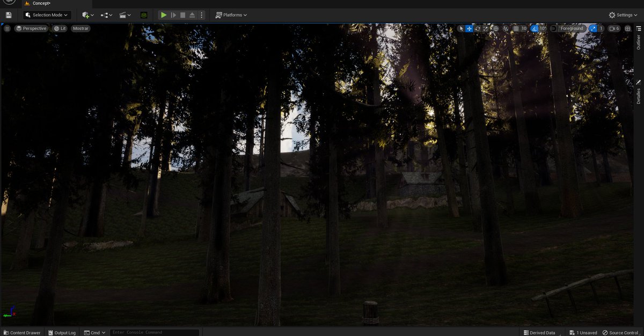The width and height of the screenshot is (644, 336).
Task: Toggle rotation angle snapping
Action: 535,28
